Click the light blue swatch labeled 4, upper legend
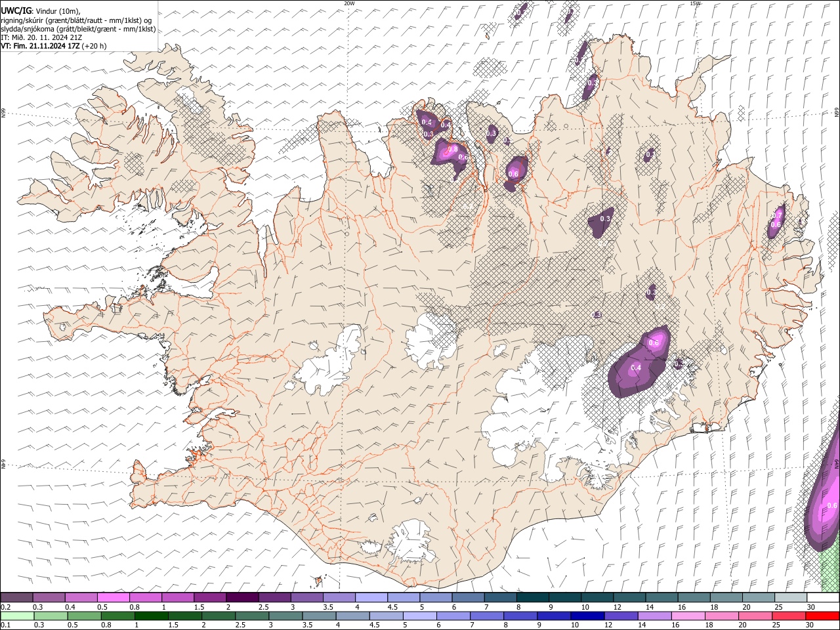 pyautogui.click(x=371, y=597)
